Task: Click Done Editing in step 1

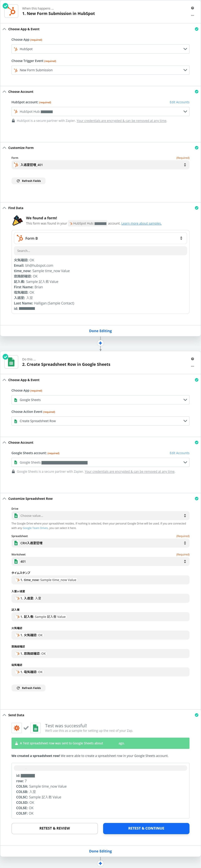Action: pyautogui.click(x=100, y=331)
